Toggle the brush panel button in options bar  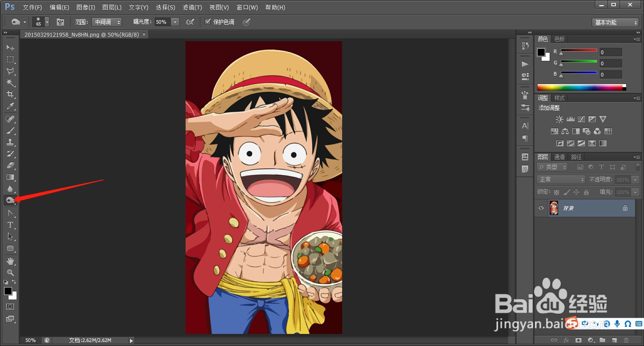[x=60, y=22]
